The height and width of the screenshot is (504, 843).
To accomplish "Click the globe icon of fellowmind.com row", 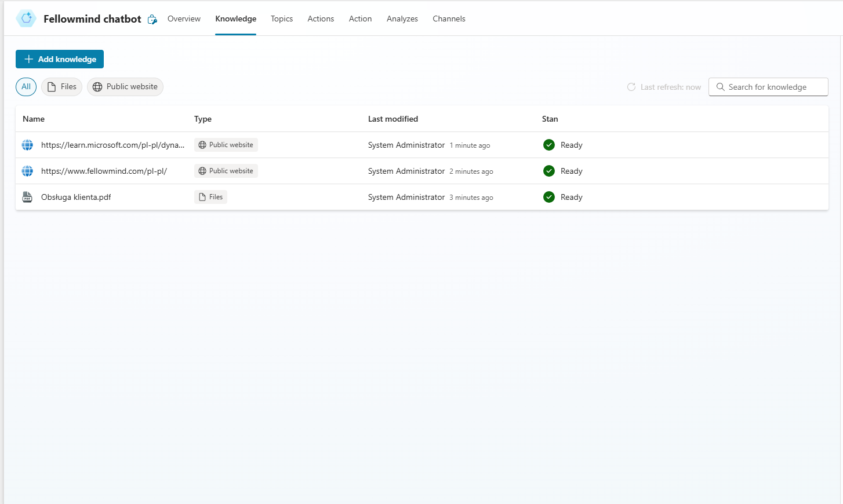I will pyautogui.click(x=27, y=171).
